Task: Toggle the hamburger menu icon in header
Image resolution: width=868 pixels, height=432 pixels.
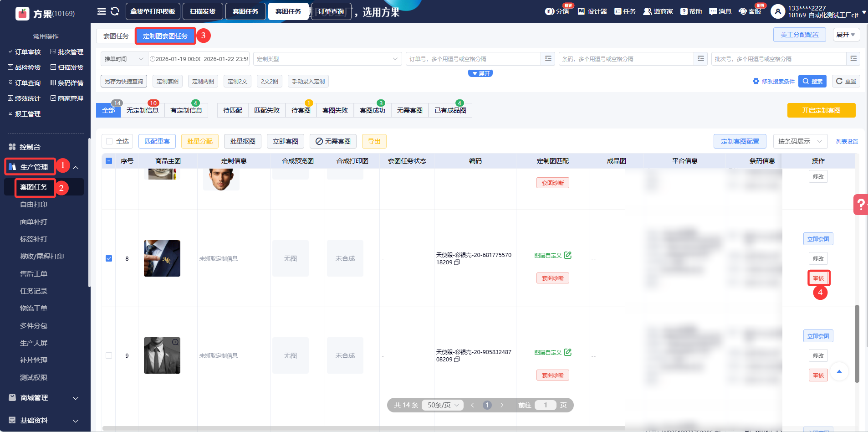Action: (x=102, y=11)
